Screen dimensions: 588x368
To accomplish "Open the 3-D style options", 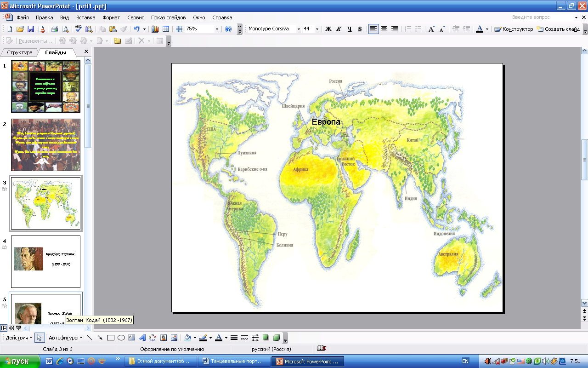I will click(276, 338).
